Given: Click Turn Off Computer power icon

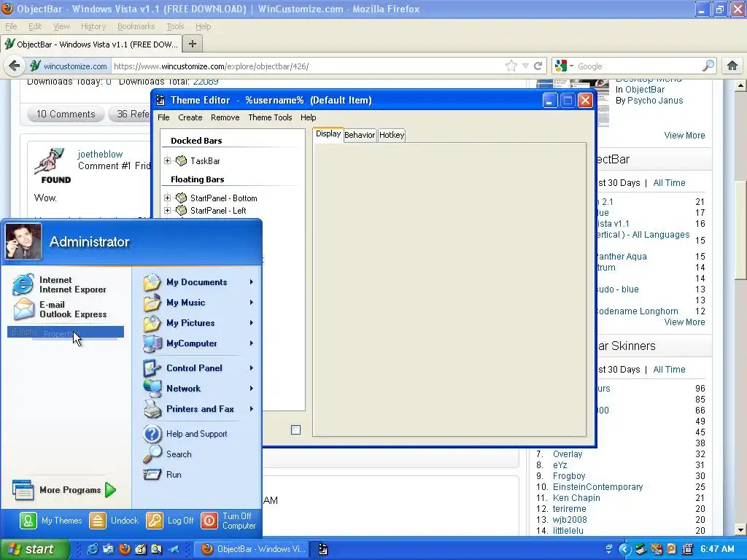Looking at the screenshot, I should tap(209, 521).
